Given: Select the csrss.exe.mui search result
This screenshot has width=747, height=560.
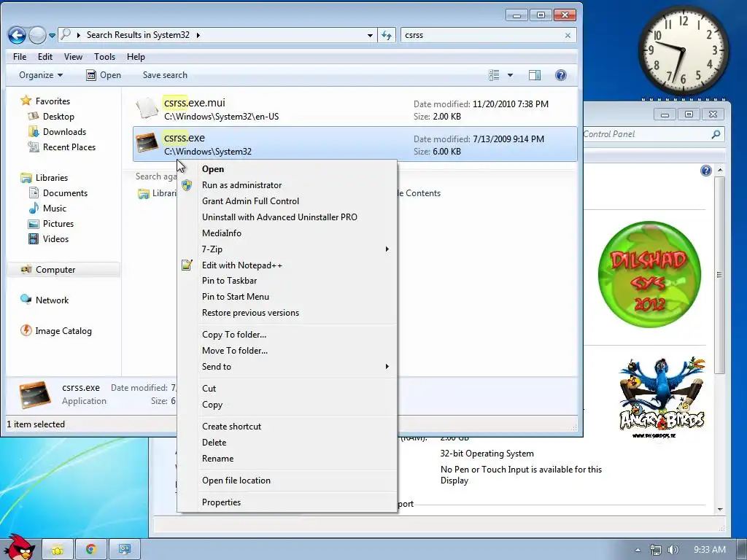Looking at the screenshot, I should click(x=355, y=109).
